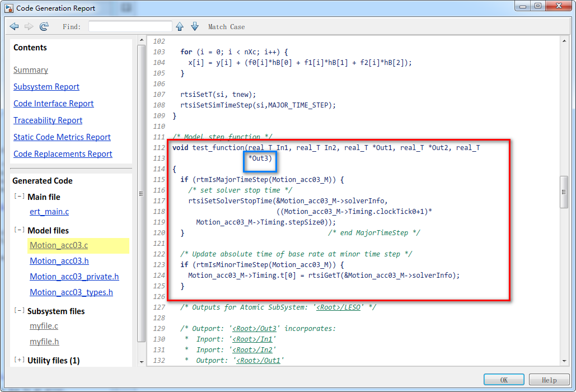Viewport: 576px width, 392px height.
Task: Collapse the Main file tree section
Action: point(19,197)
